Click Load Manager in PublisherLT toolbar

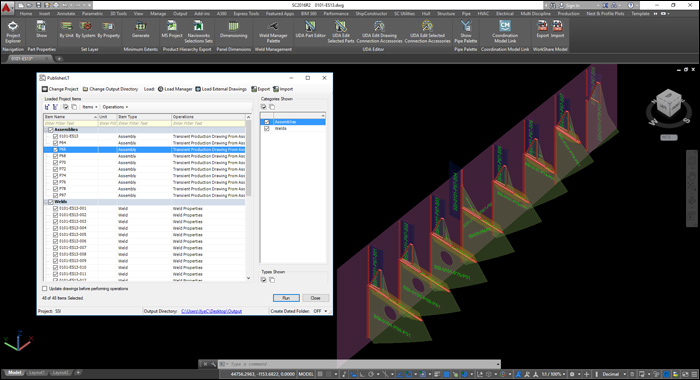[175, 89]
